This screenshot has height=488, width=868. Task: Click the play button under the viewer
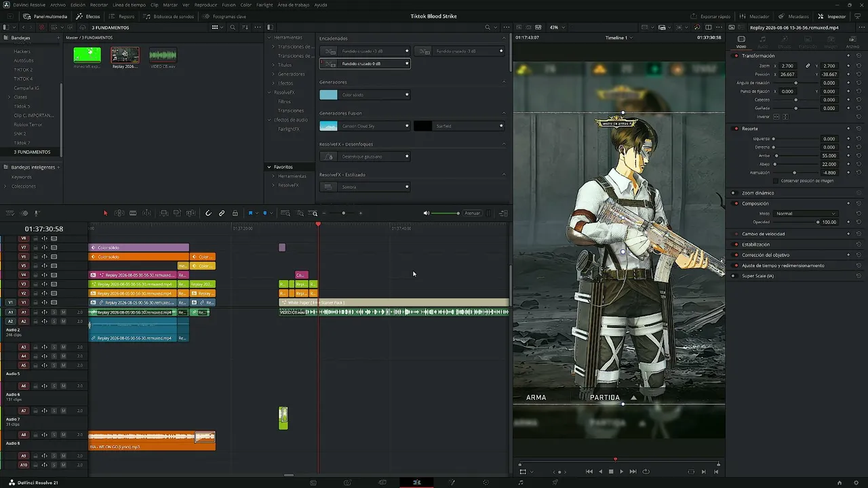(x=621, y=471)
